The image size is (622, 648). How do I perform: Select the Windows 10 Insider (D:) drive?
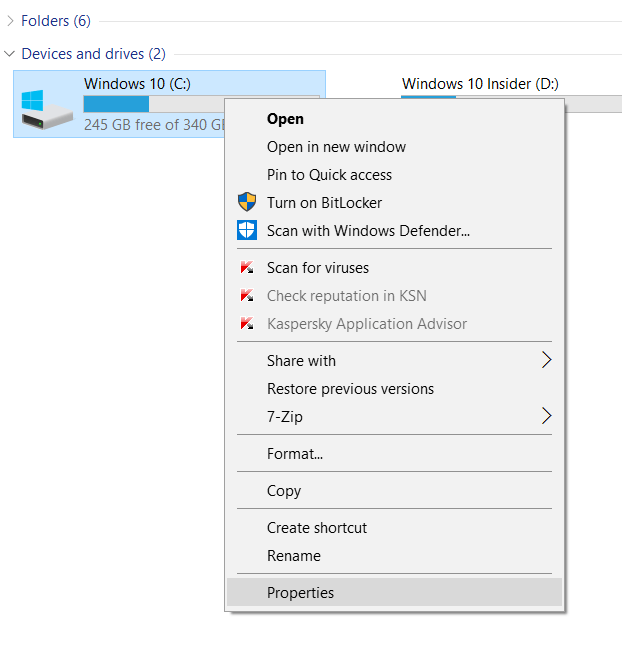[x=480, y=83]
